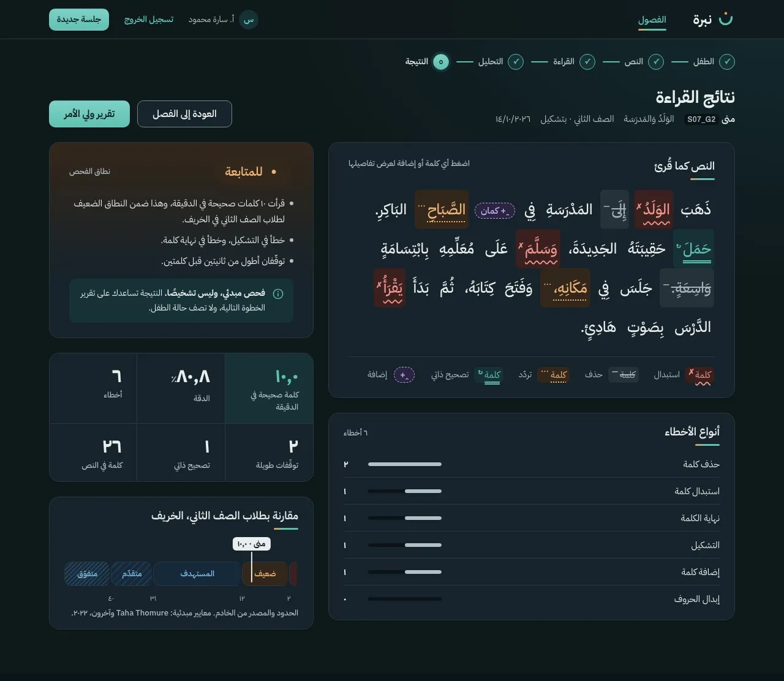Click the حذف كلمة progress bar

(x=405, y=464)
